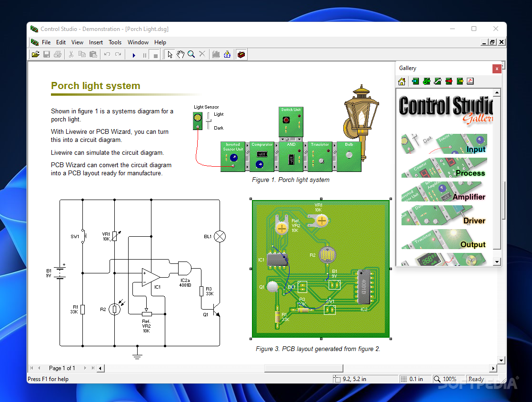This screenshot has width=532, height=402.
Task: Toggle the red Switch Unit push button
Action: 286,120
